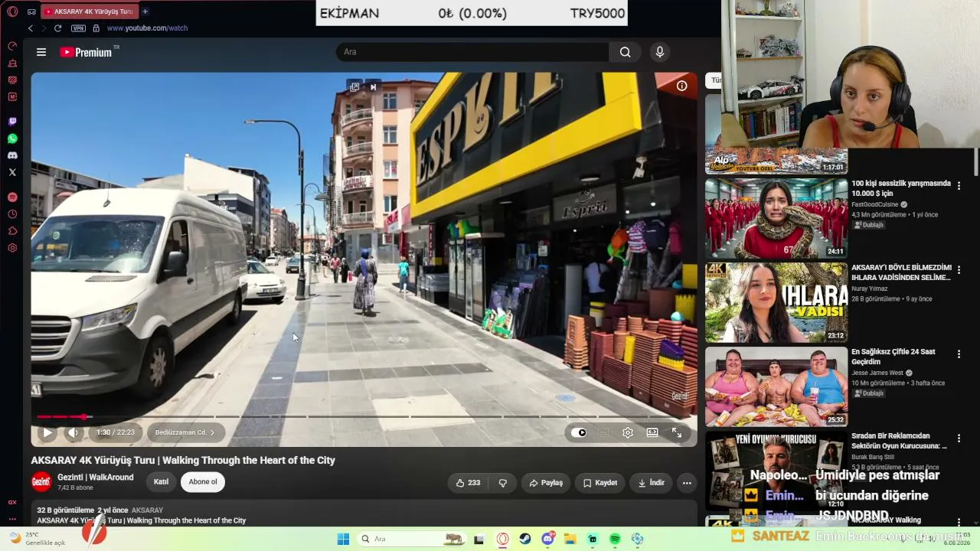Click the youtube.com/watch address bar

point(147,28)
